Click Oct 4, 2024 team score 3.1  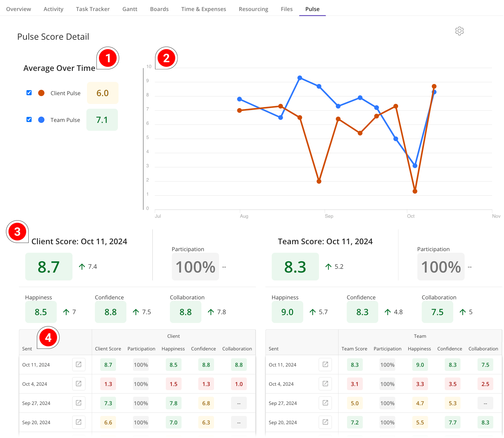[355, 384]
